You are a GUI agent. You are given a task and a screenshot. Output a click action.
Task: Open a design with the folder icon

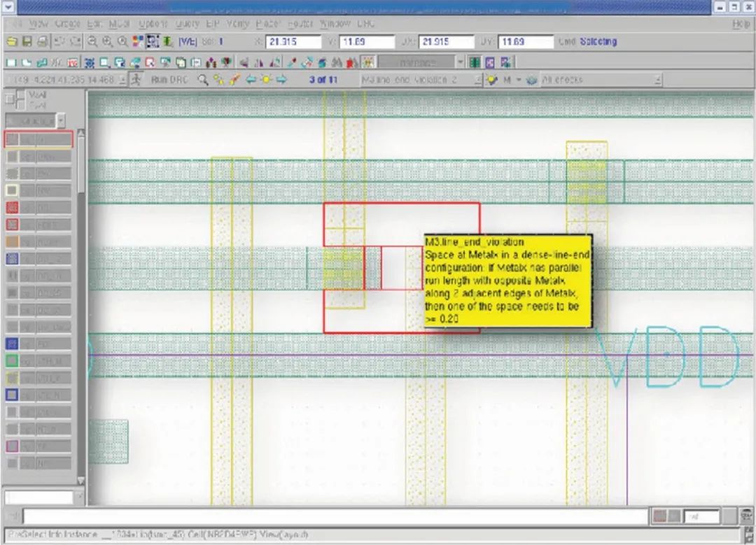point(12,42)
